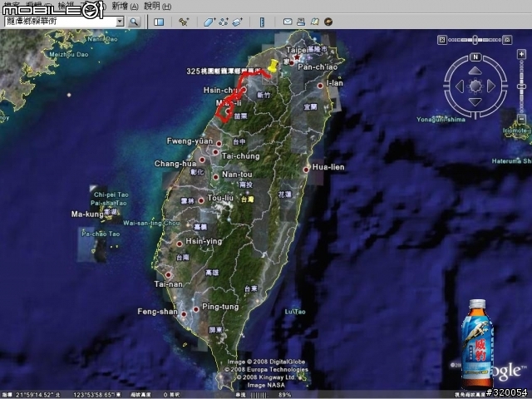Click the Ping-tung city label
Viewport: 532px width, 399px height.
[x=220, y=307]
